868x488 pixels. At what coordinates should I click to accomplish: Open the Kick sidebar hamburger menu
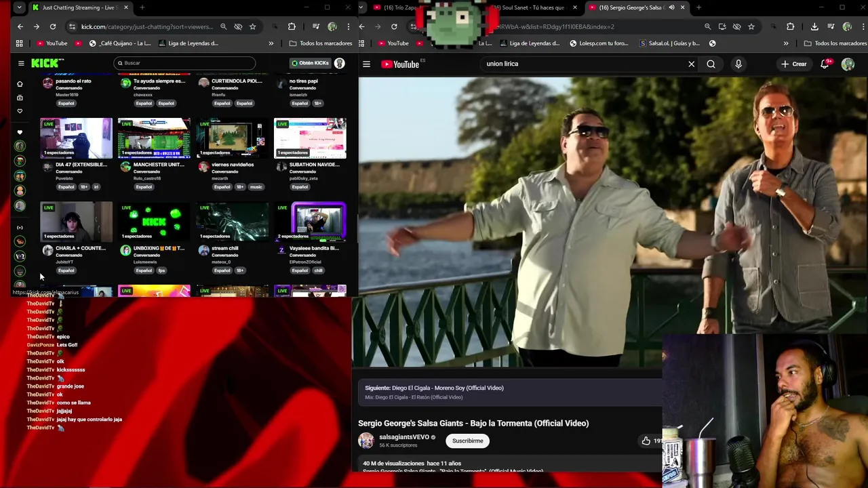[21, 63]
